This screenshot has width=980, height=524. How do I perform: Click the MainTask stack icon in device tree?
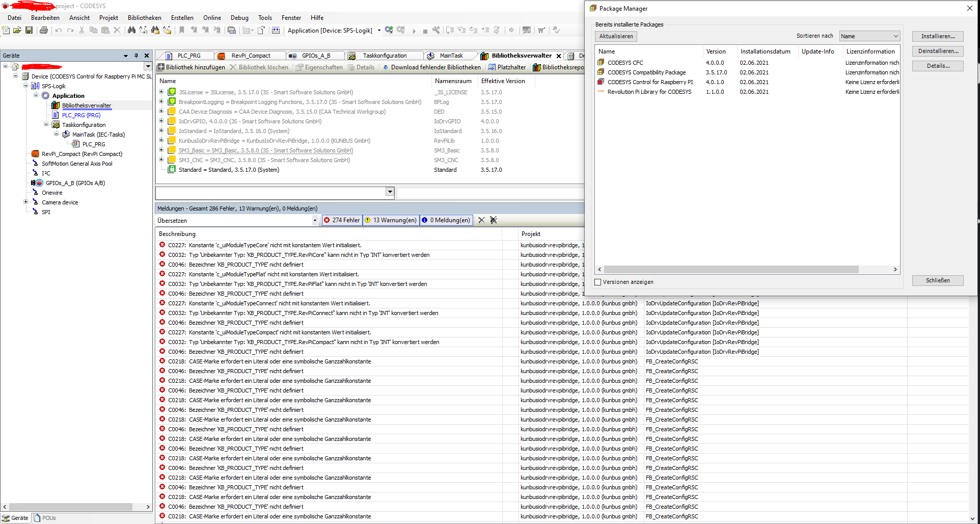[x=66, y=135]
